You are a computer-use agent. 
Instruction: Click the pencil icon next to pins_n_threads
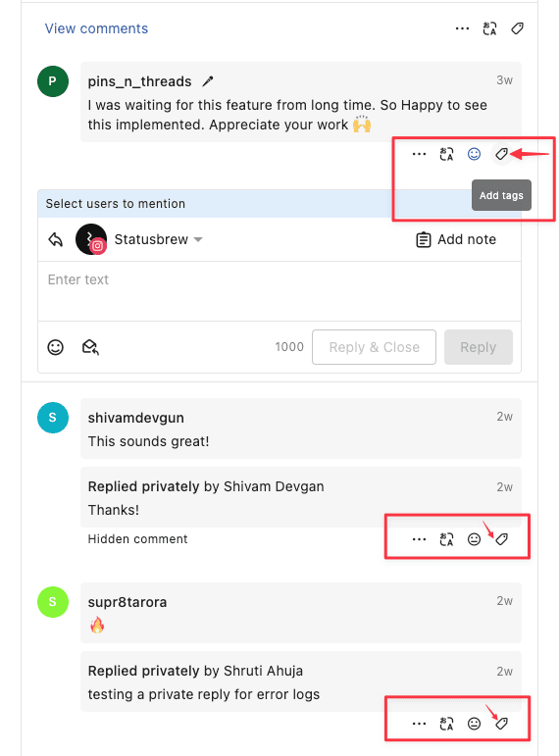click(207, 81)
